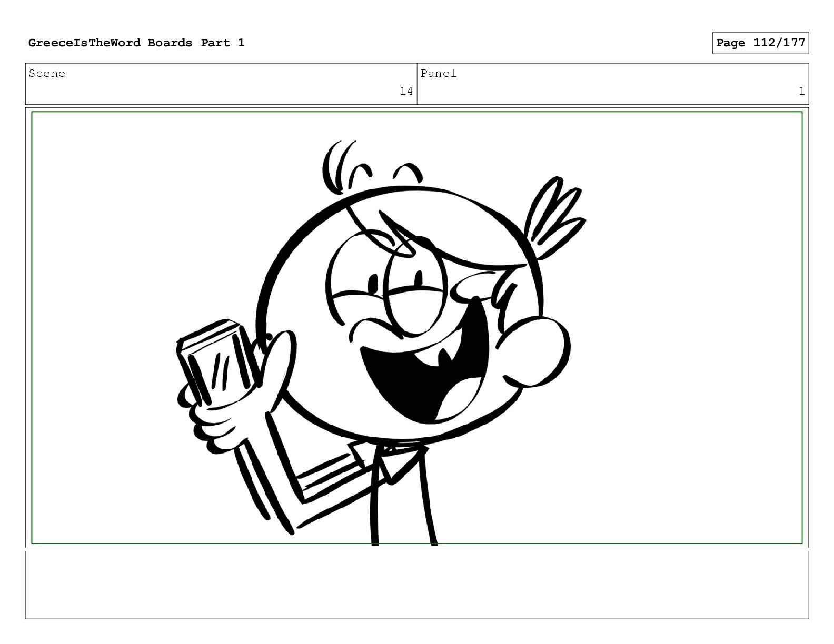This screenshot has width=834, height=644.
Task: Click the 'Page 112/177' page indicator
Action: 760,43
